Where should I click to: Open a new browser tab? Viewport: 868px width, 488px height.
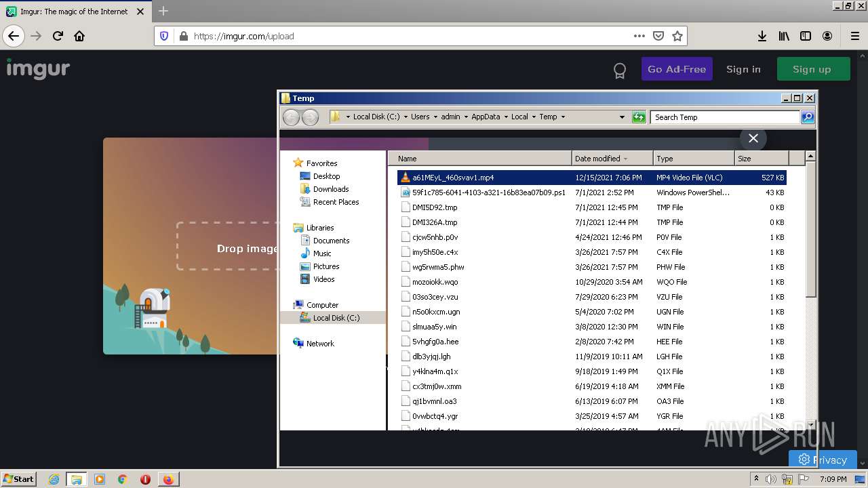coord(163,11)
